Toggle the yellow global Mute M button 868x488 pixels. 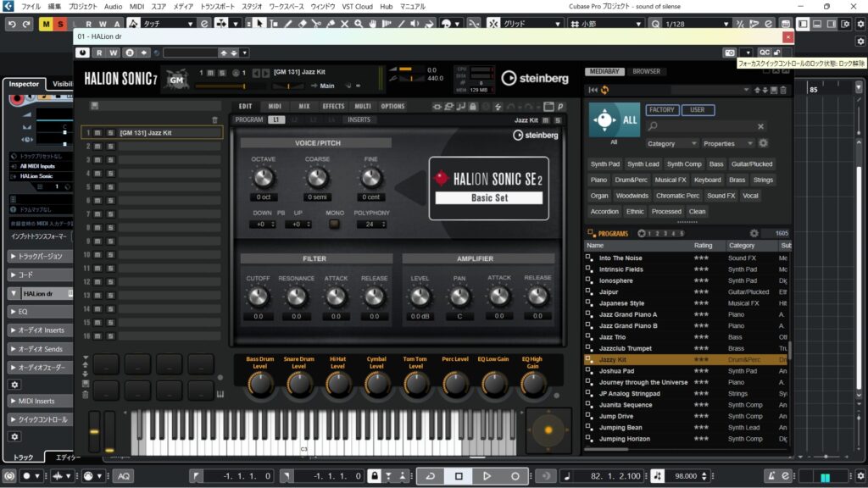[46, 24]
